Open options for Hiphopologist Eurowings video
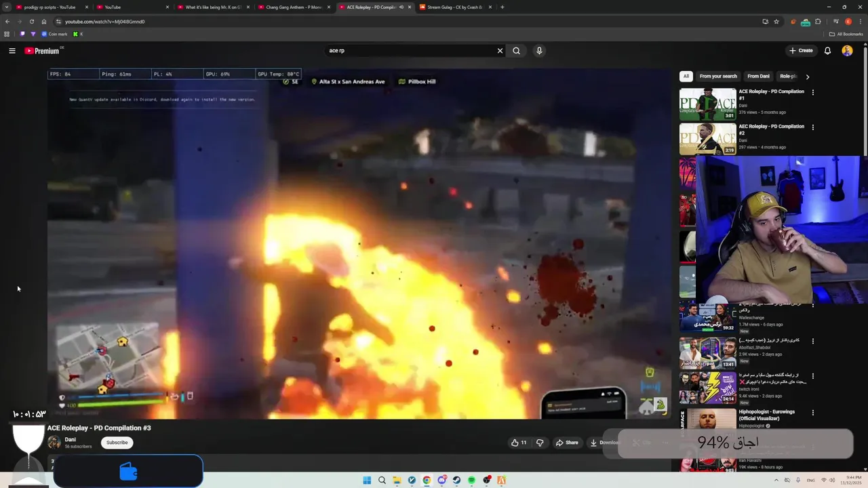Viewport: 868px width, 488px height. 812,412
